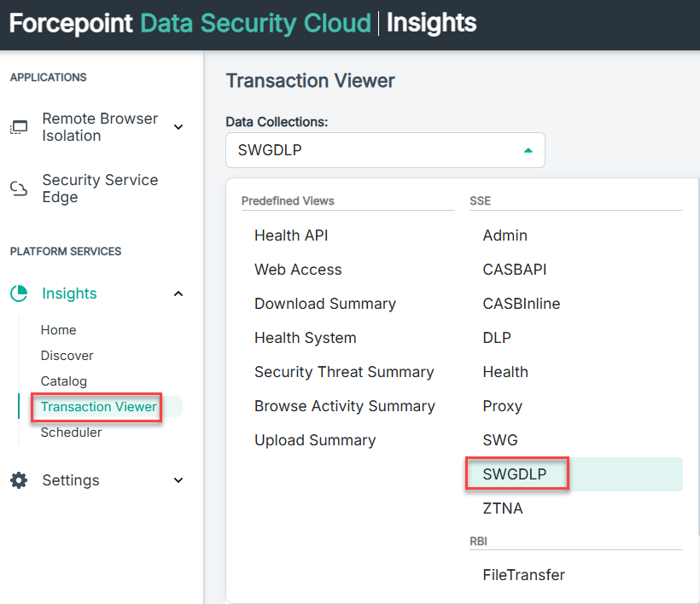Image resolution: width=700 pixels, height=604 pixels.
Task: Click the Insights pie chart icon
Action: [19, 293]
